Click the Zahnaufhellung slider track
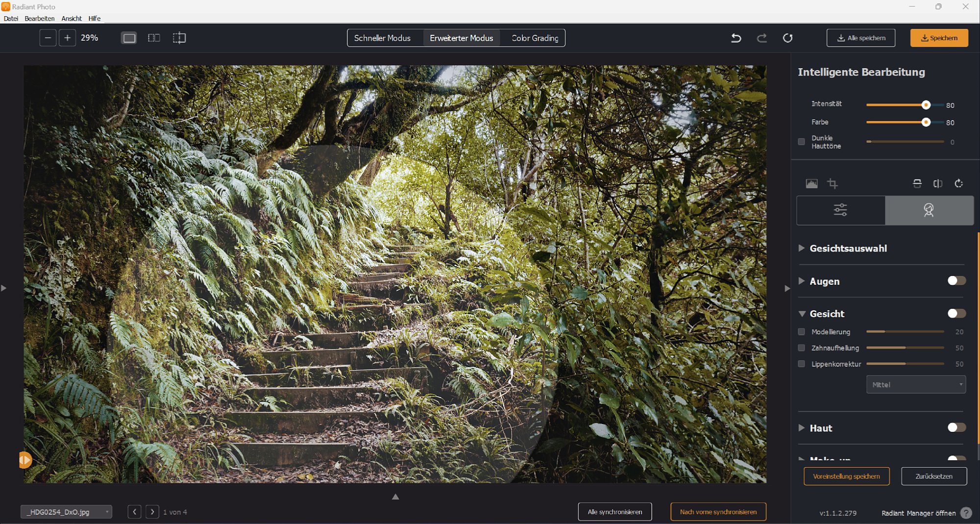Image resolution: width=980 pixels, height=524 pixels. pyautogui.click(x=905, y=348)
